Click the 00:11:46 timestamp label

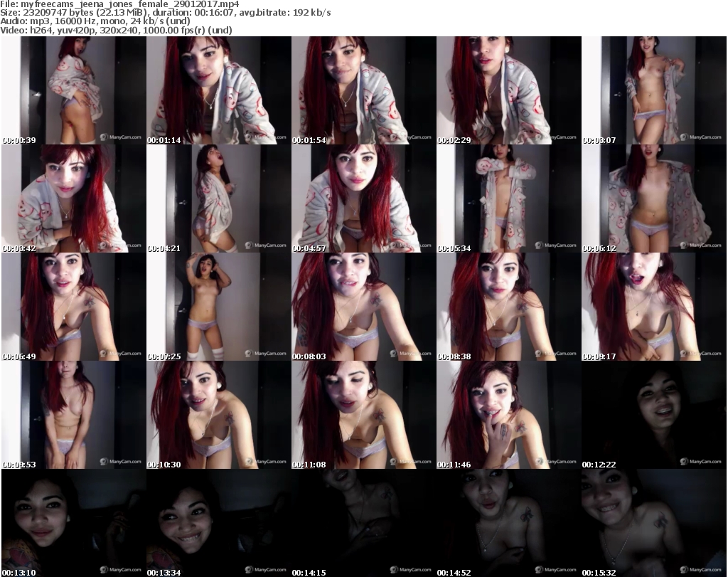click(x=454, y=465)
